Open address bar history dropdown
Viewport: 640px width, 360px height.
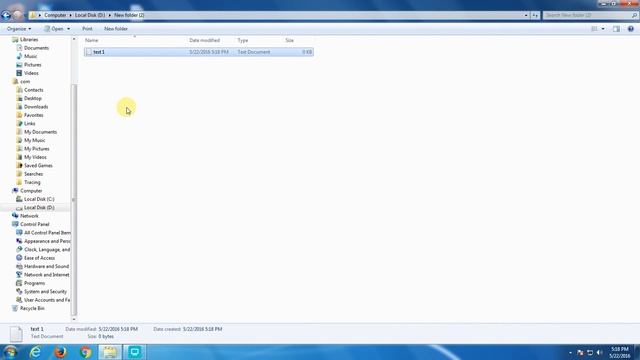pos(526,15)
